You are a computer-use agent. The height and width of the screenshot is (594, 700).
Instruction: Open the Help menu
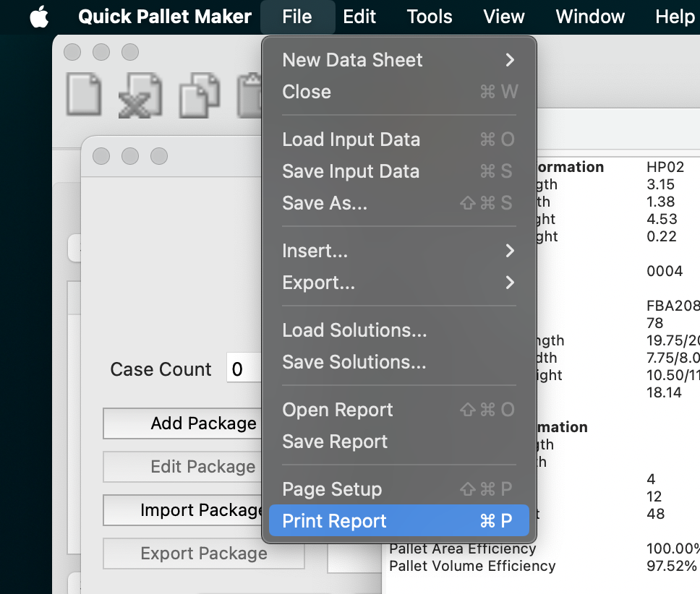point(675,17)
